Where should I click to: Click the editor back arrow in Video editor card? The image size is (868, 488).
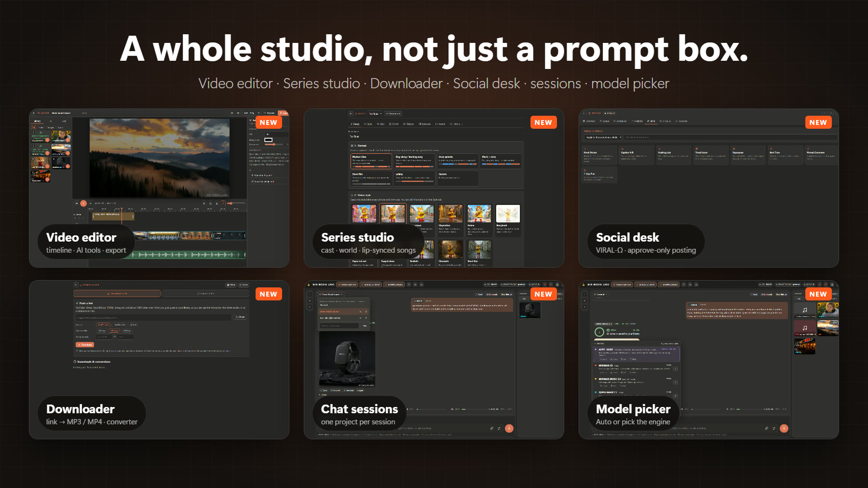click(34, 113)
